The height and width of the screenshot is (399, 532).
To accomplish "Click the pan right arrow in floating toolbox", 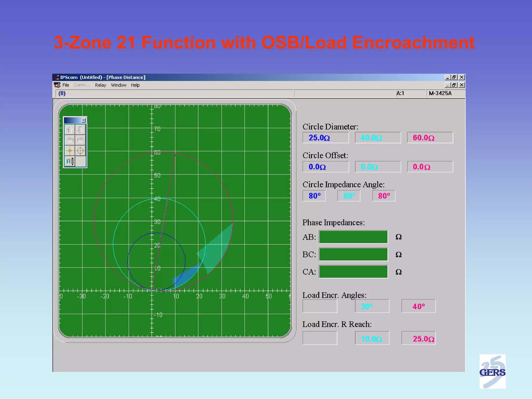I will (x=80, y=140).
